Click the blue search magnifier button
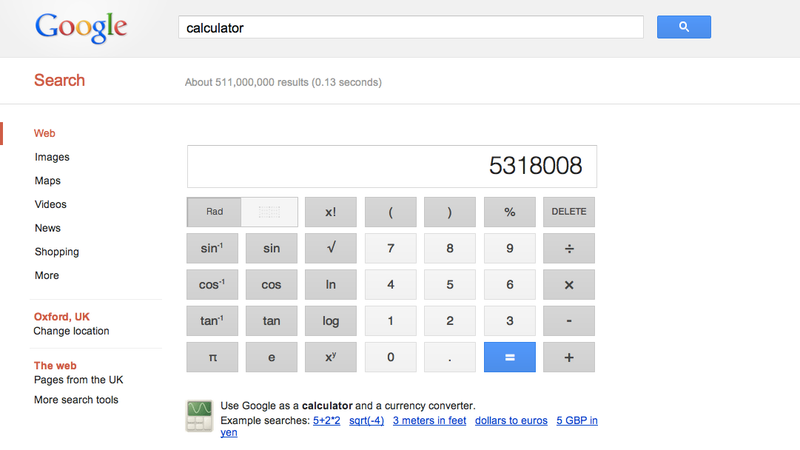Viewport: 800px width, 450px height. (684, 27)
